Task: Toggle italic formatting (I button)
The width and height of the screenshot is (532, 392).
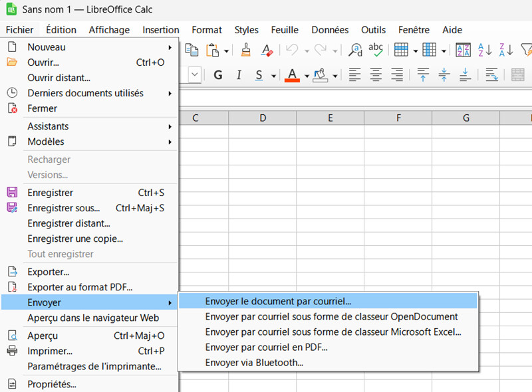Action: point(238,75)
